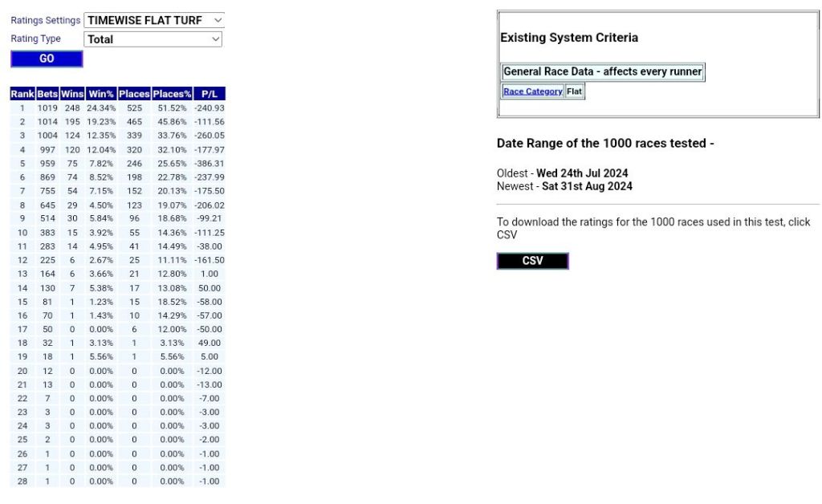Click the -240.93 P/L value for rank 1
Viewport: 822px width, 504px height.
[210, 108]
